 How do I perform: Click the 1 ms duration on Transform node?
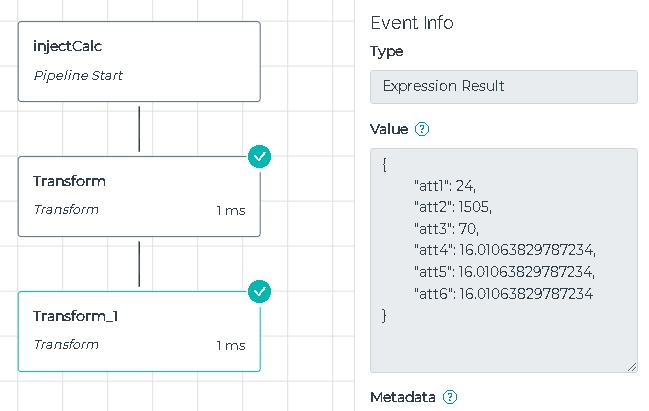coord(231,211)
